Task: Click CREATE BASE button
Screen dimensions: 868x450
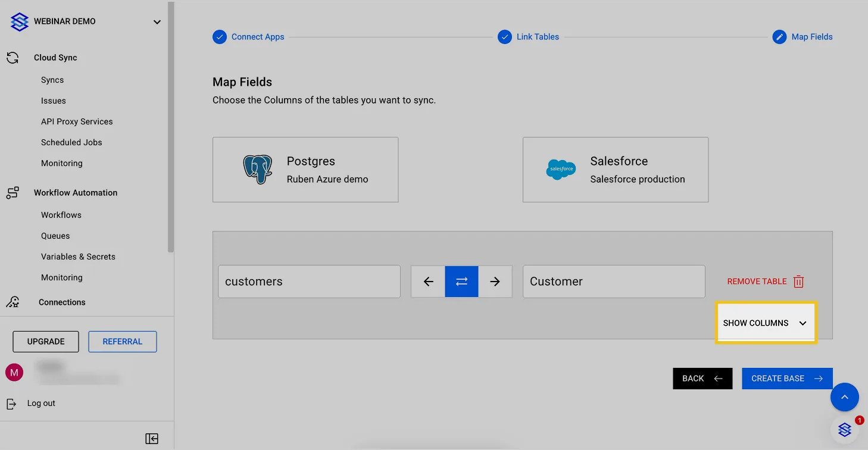Action: pyautogui.click(x=787, y=379)
